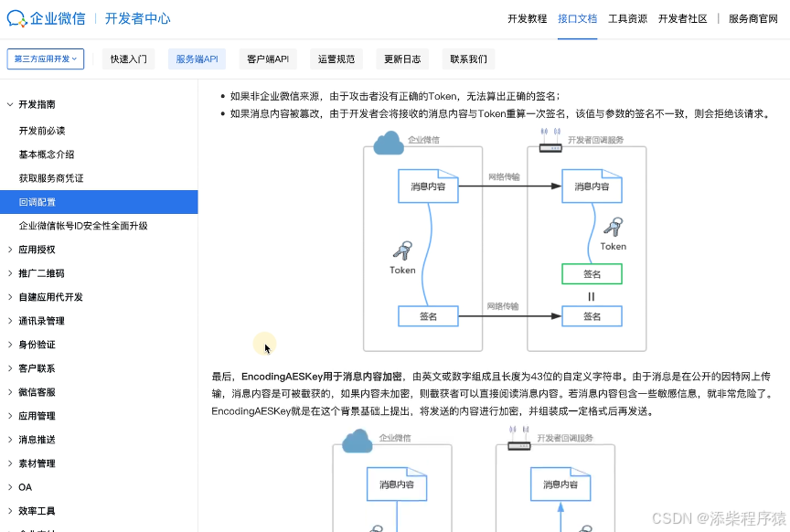790x532 pixels.
Task: Expand the 素材管理 section
Action: point(10,463)
